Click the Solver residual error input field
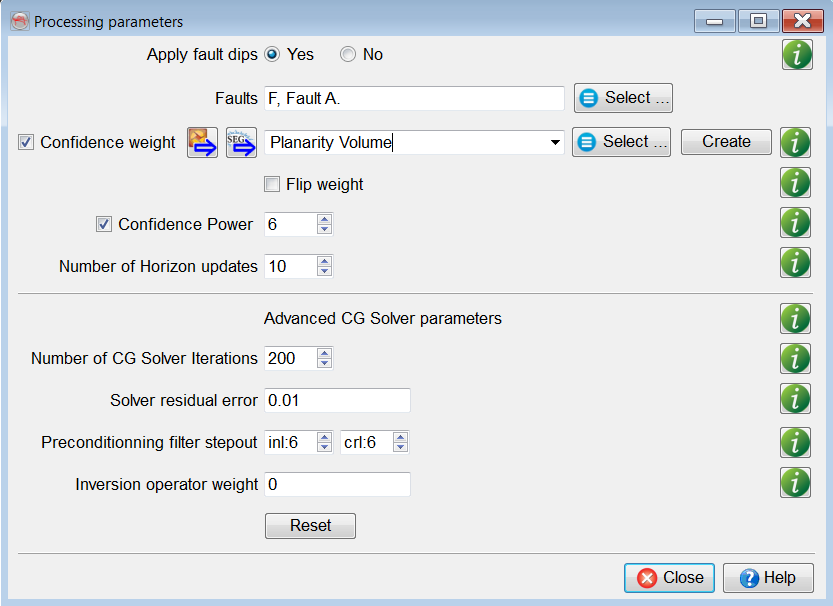833x606 pixels. 337,400
